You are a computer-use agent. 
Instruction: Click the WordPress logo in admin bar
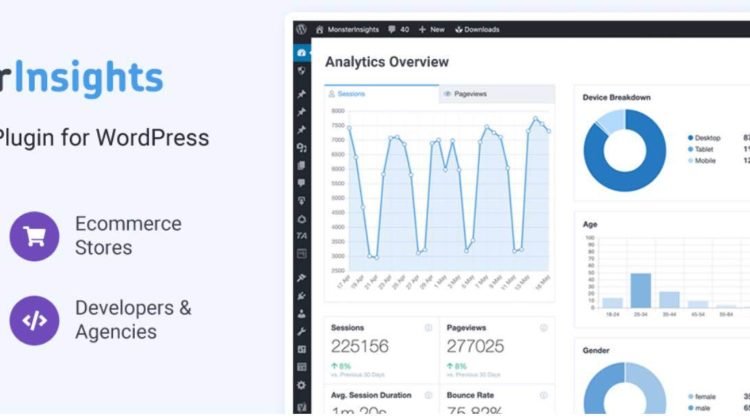pos(301,29)
